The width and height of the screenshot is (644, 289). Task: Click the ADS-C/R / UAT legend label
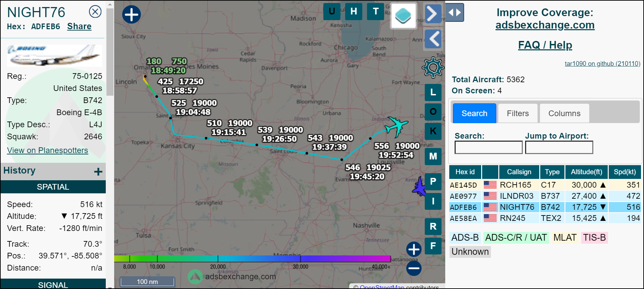click(x=516, y=238)
